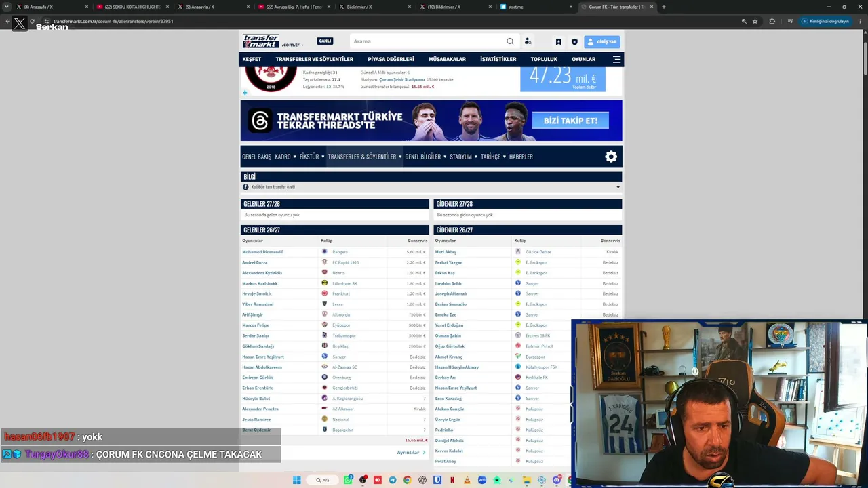Switch to the HABERLER club tab
The width and height of the screenshot is (868, 488).
[521, 157]
